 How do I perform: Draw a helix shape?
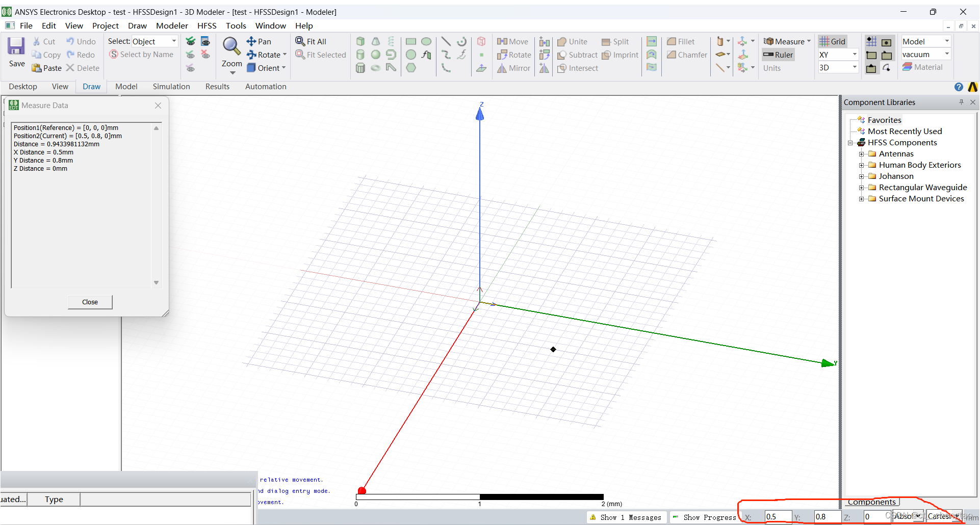pyautogui.click(x=391, y=41)
